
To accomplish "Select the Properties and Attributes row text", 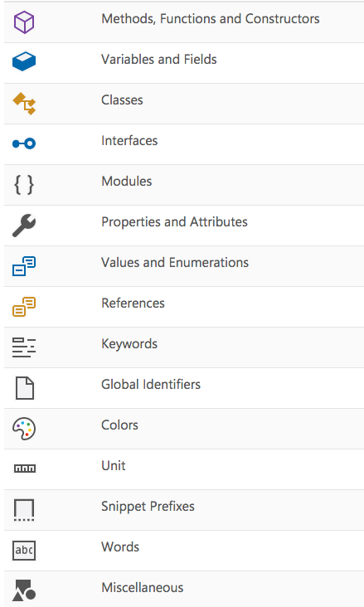I will 174,221.
